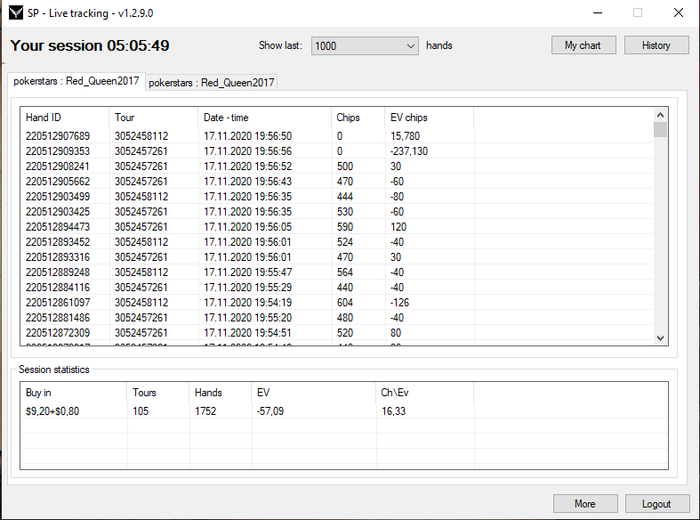Click the Tours column header in Session statistics
The image size is (700, 520).
(x=158, y=392)
